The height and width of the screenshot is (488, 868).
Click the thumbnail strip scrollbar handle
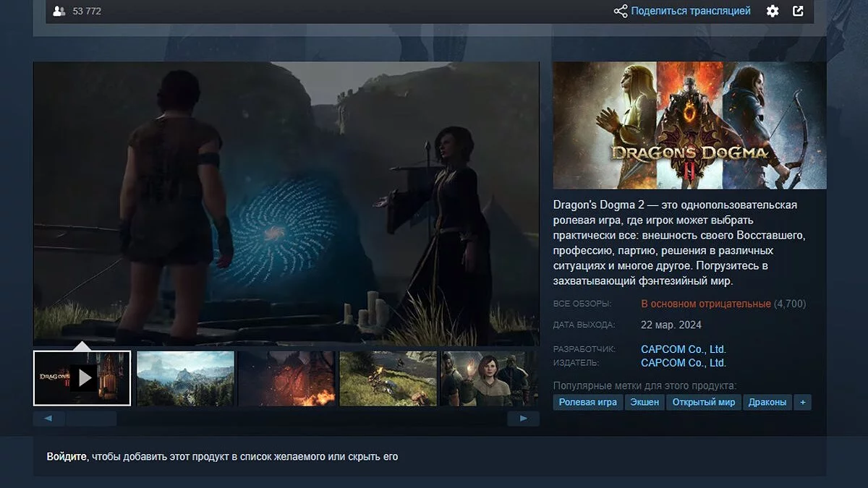point(91,419)
